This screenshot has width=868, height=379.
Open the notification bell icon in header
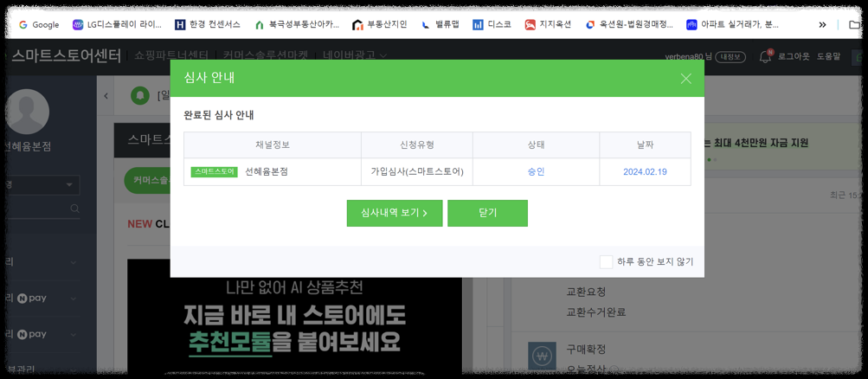click(765, 56)
